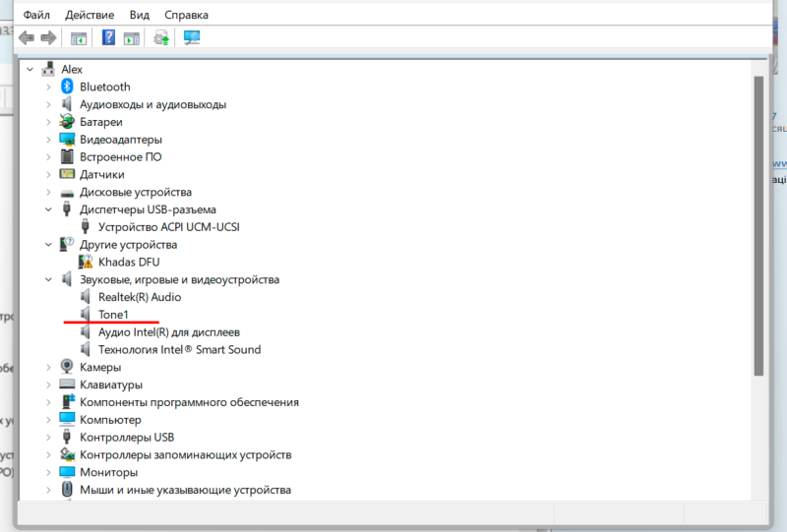Click the Scan for hardware changes monitor icon
787x532 pixels.
pyautogui.click(x=192, y=38)
